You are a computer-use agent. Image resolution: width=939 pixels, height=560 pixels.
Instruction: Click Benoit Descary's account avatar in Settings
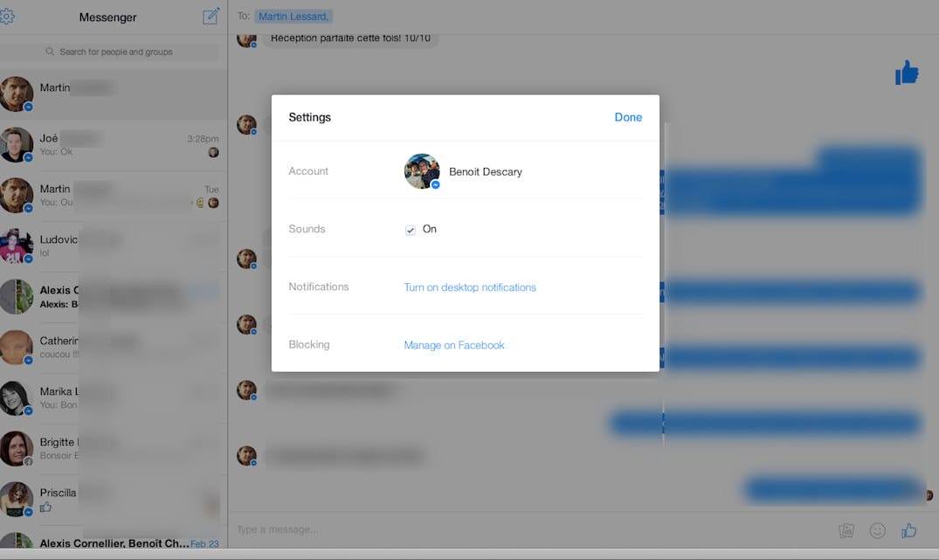click(x=421, y=171)
